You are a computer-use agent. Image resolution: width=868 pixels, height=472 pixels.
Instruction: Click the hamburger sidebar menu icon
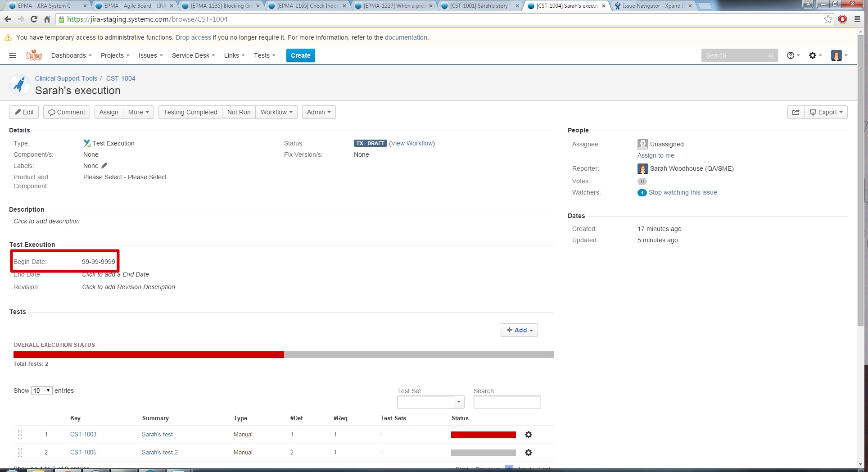click(13, 55)
